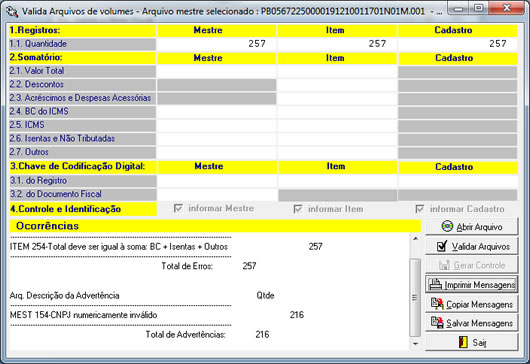Image resolution: width=530 pixels, height=364 pixels.
Task: Save messages via Salvar Mensagens label
Action: coord(480,323)
